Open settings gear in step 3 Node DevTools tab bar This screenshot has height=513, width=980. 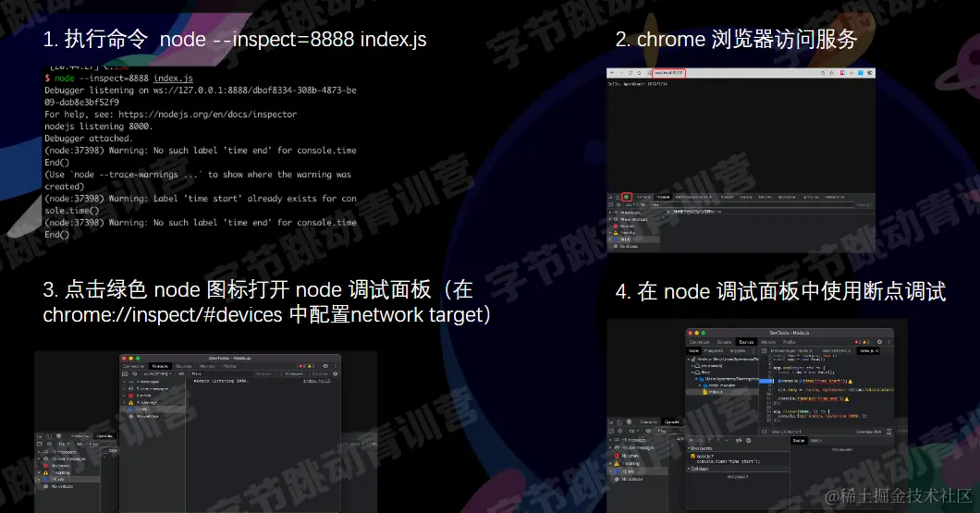coord(325,366)
